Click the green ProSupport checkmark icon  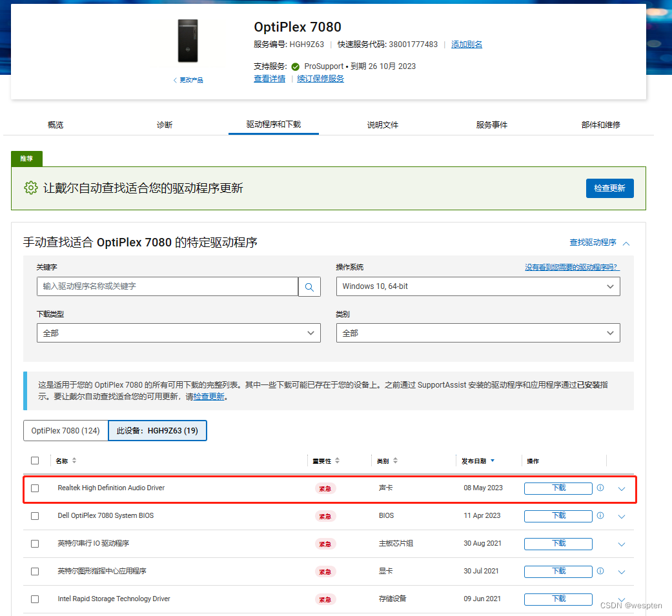tap(295, 66)
